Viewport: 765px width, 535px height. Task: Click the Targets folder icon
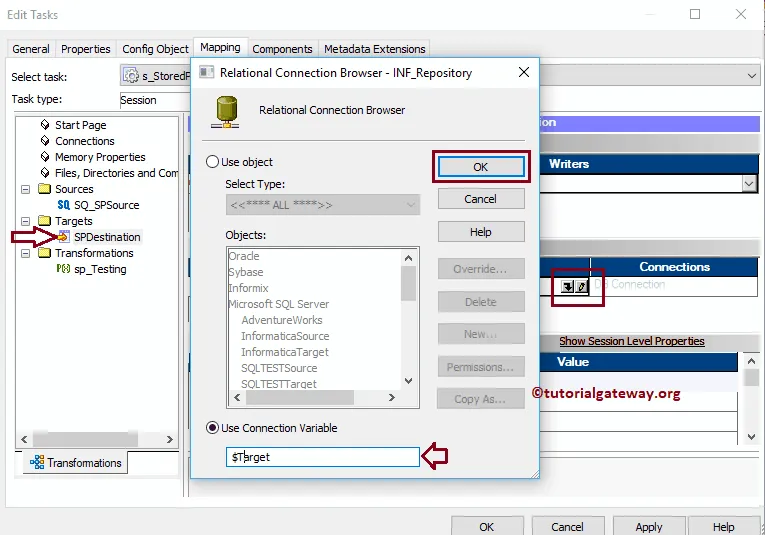pyautogui.click(x=44, y=221)
